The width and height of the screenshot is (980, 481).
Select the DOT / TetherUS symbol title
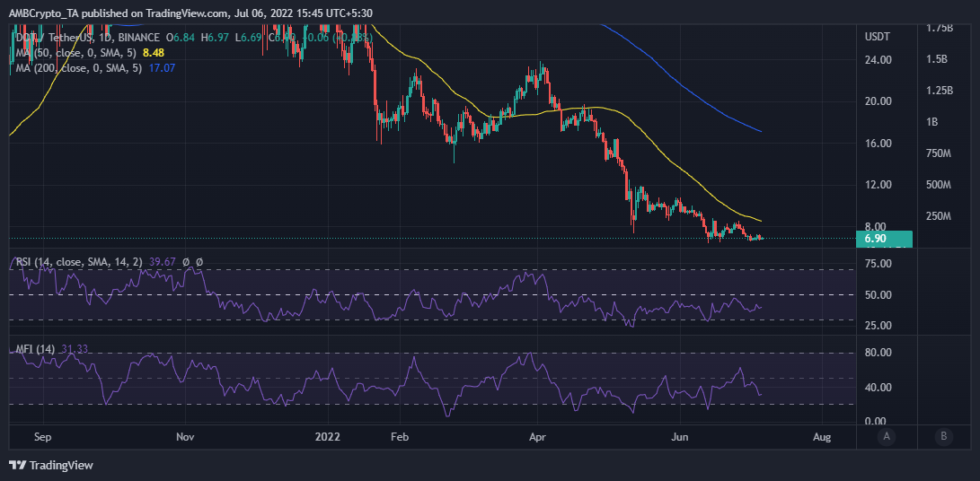pyautogui.click(x=54, y=37)
